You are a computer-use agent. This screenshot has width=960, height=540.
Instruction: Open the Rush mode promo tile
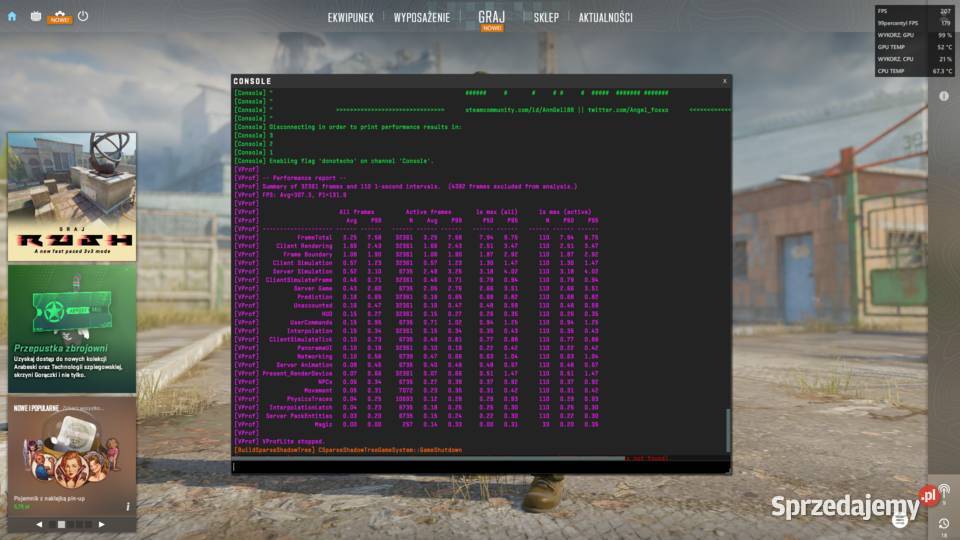pos(72,197)
